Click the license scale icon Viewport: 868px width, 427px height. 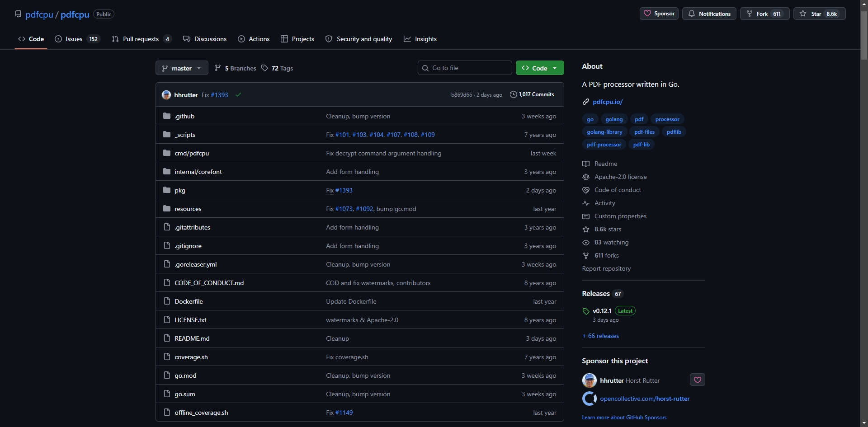(586, 177)
